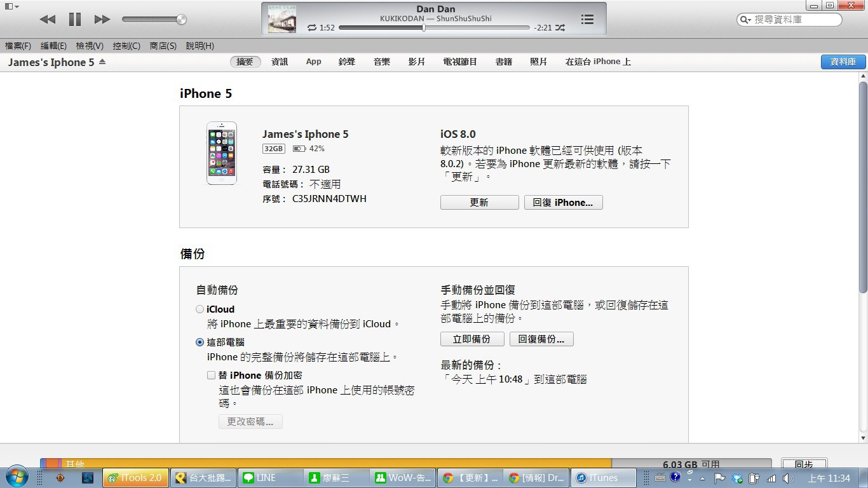The height and width of the screenshot is (488, 868).
Task: Eject James's Iphone 5
Action: pyautogui.click(x=102, y=62)
